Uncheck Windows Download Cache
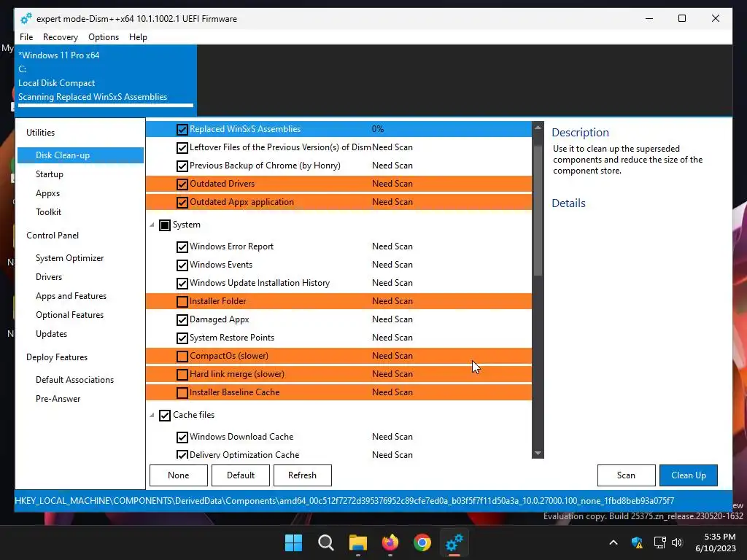This screenshot has height=560, width=747. point(182,437)
